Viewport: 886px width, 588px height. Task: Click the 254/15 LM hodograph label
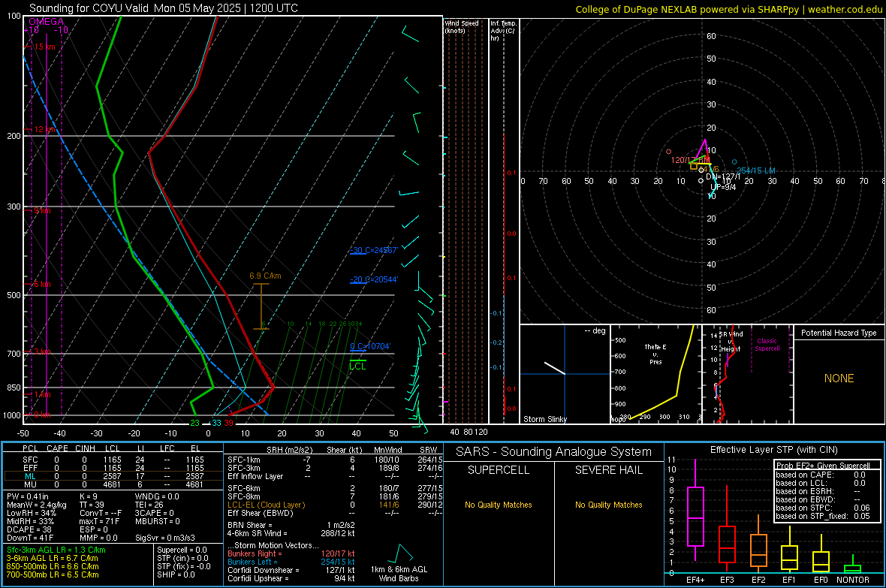pyautogui.click(x=756, y=170)
